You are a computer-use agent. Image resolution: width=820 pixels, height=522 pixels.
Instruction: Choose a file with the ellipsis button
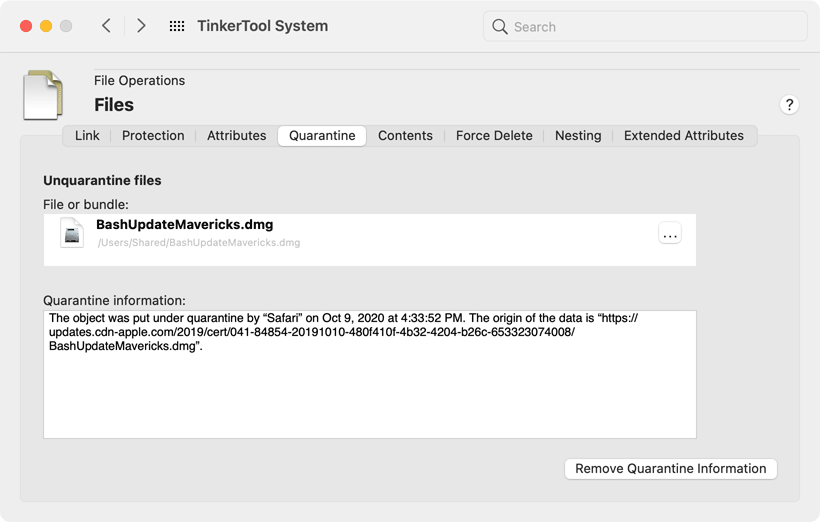(x=670, y=233)
